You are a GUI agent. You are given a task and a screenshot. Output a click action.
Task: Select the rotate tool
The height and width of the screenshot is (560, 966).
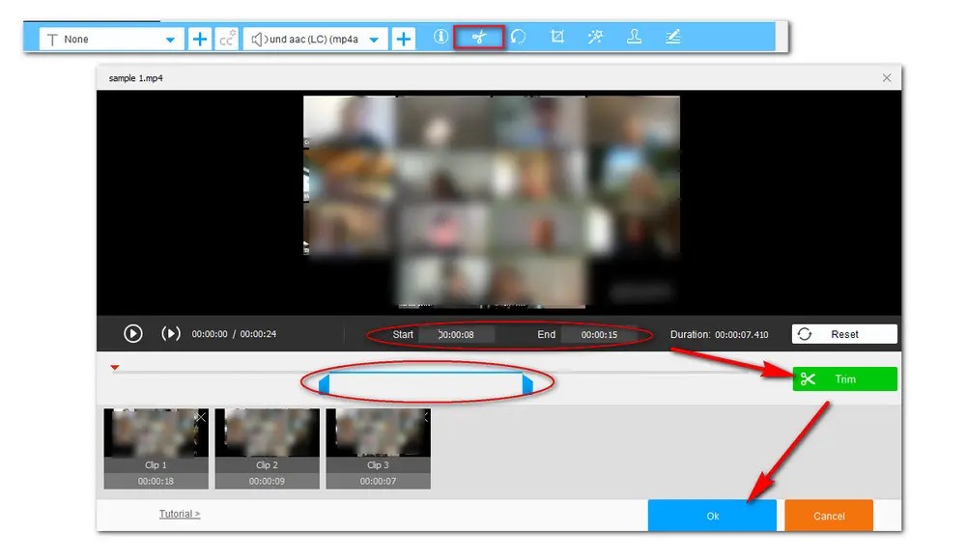[519, 37]
